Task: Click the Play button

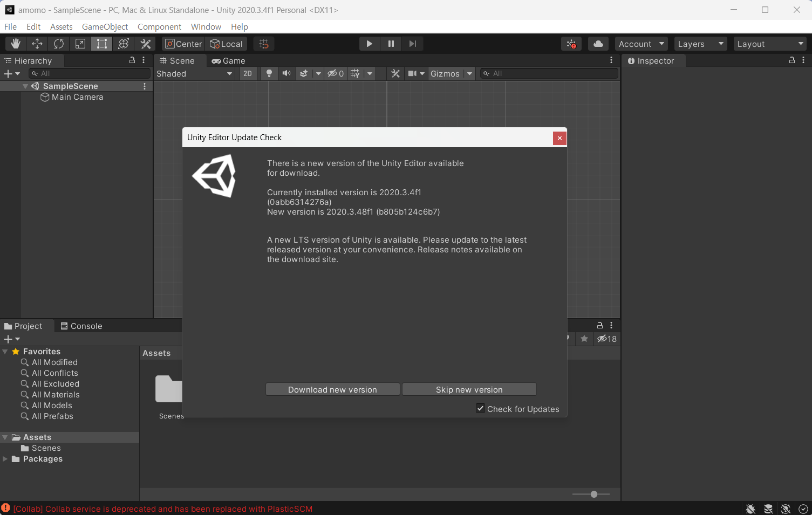Action: point(370,44)
